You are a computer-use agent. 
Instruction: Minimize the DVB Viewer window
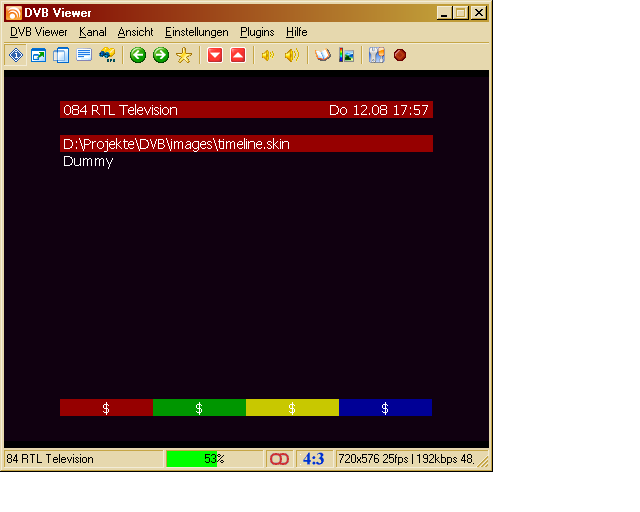(444, 13)
